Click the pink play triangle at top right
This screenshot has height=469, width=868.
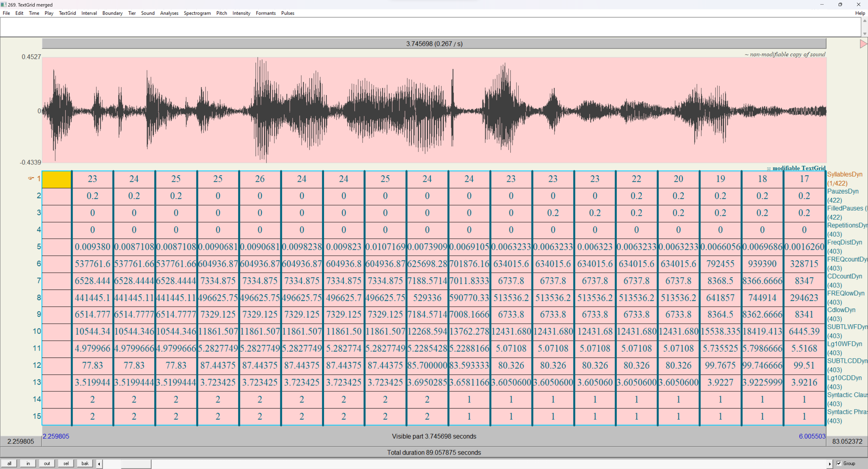(x=863, y=44)
